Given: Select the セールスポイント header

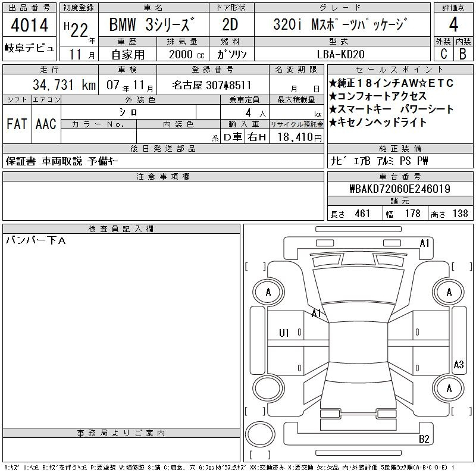Looking at the screenshot, I should pyautogui.click(x=400, y=69).
